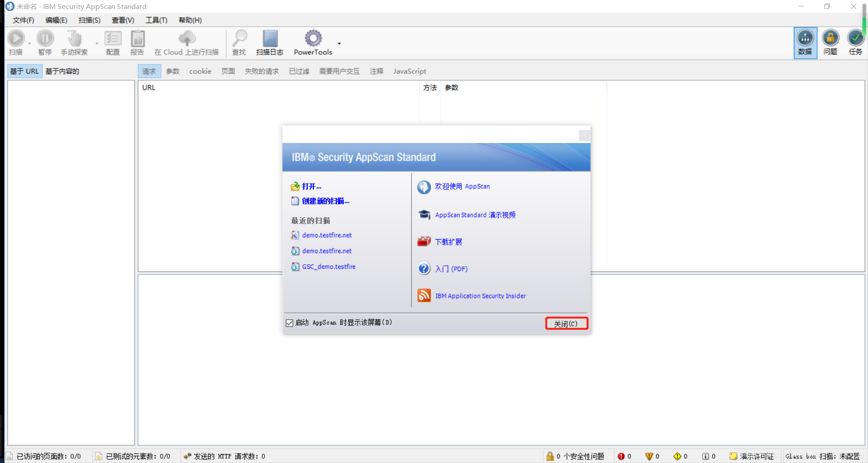Open the PowerTools gear icon
Viewport: 868px width, 463px height.
pyautogui.click(x=313, y=39)
